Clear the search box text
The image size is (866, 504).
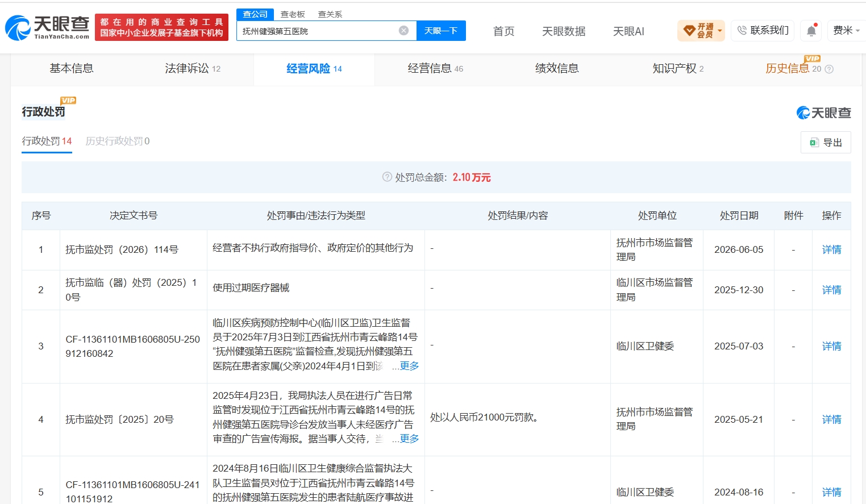pos(403,31)
